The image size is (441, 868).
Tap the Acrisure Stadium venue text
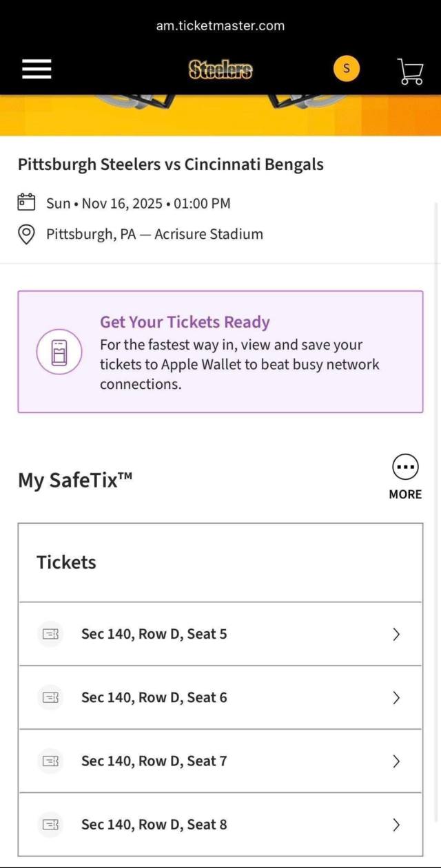208,234
